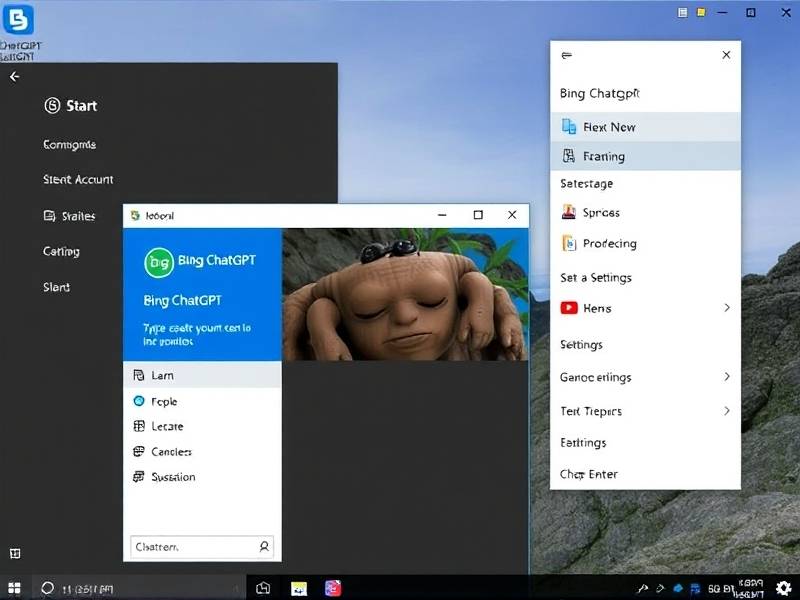The height and width of the screenshot is (600, 800).
Task: Open the Bing ChatGPT desktop icon
Action: 19,20
